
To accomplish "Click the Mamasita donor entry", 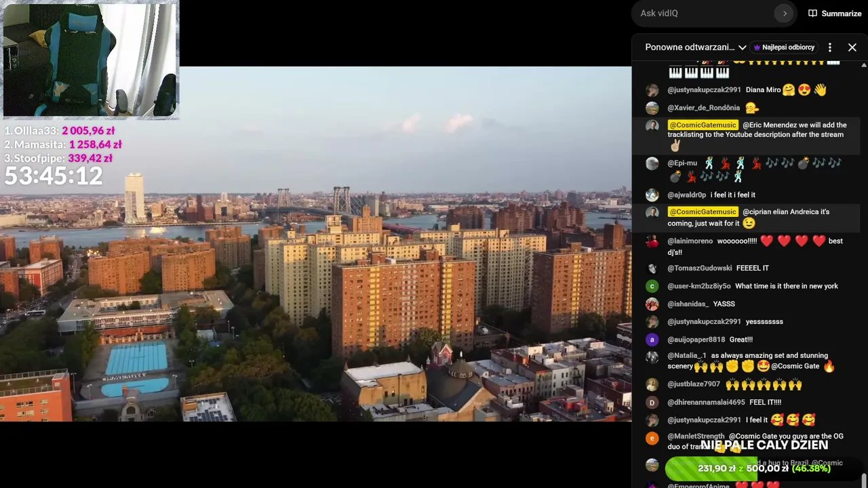I will pos(63,144).
